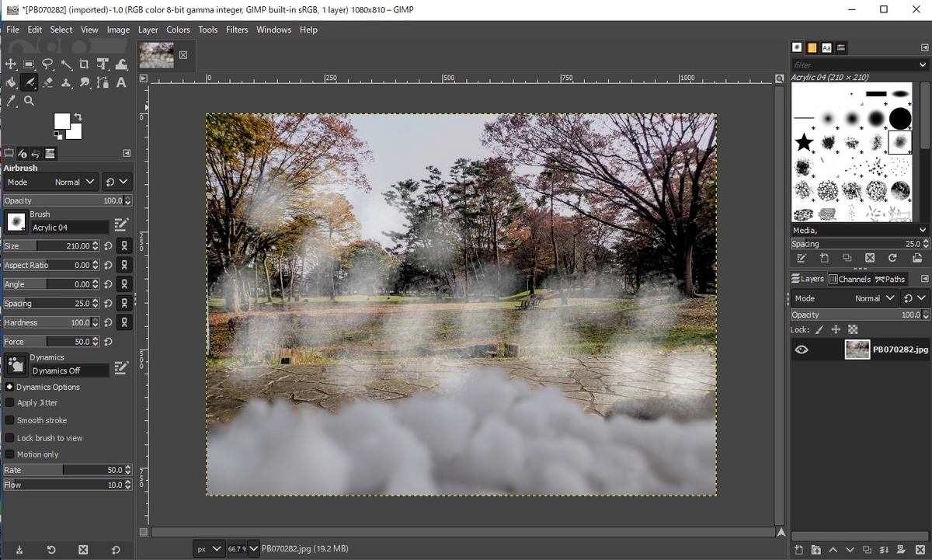The width and height of the screenshot is (932, 560).
Task: Toggle lock alpha channel
Action: (853, 329)
